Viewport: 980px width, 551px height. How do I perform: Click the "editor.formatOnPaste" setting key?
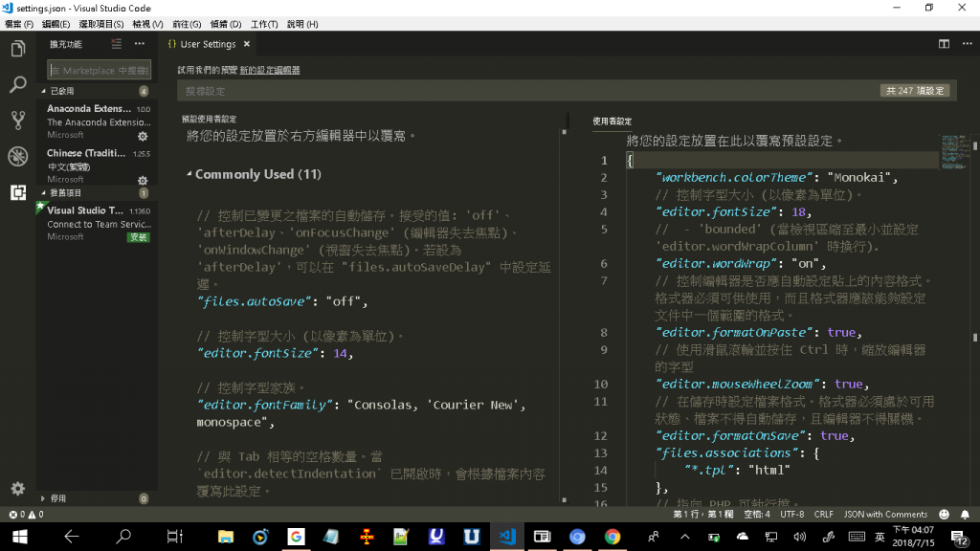(x=734, y=332)
